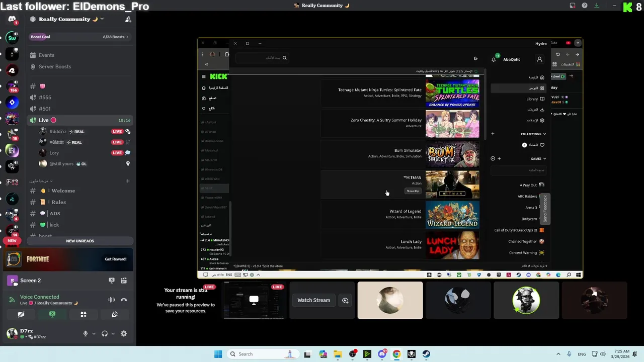This screenshot has height=362, width=644.
Task: Show hidden tray icons chevron
Action: coord(558,354)
